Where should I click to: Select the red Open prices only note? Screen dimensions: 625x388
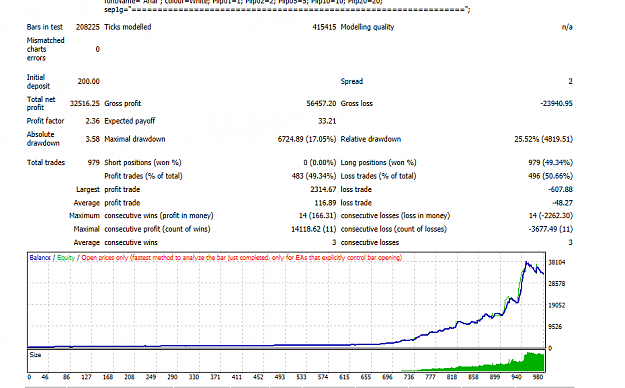[242, 258]
